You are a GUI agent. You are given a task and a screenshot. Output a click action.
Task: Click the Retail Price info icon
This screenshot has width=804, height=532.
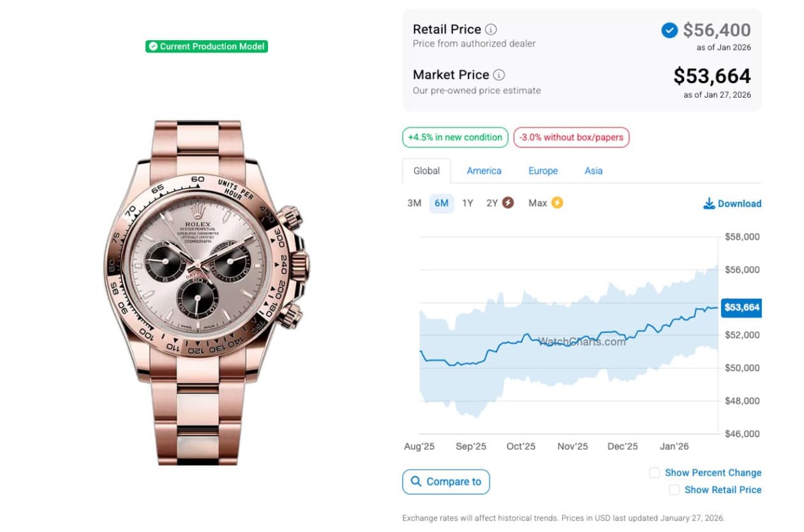coord(491,29)
